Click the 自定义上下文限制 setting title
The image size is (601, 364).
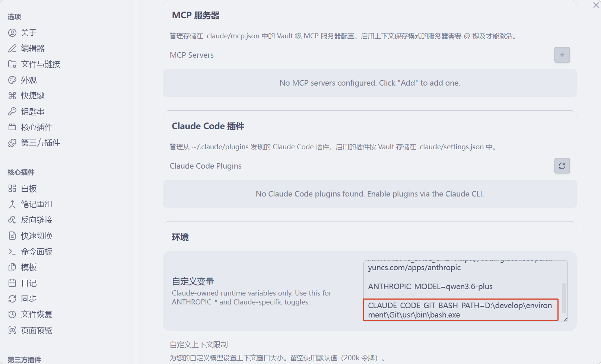199,345
